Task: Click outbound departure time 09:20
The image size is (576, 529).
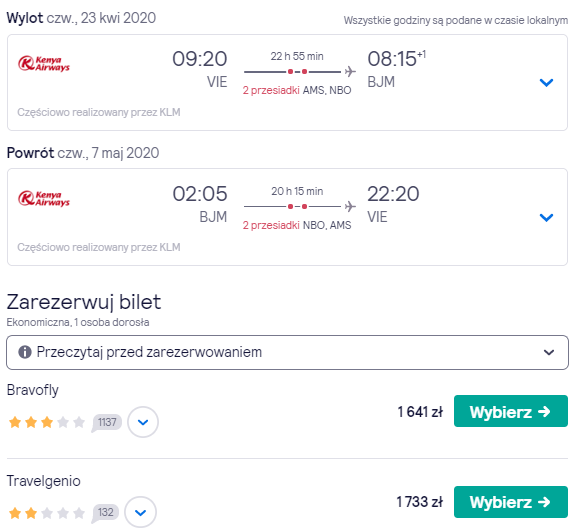Action: (200, 59)
